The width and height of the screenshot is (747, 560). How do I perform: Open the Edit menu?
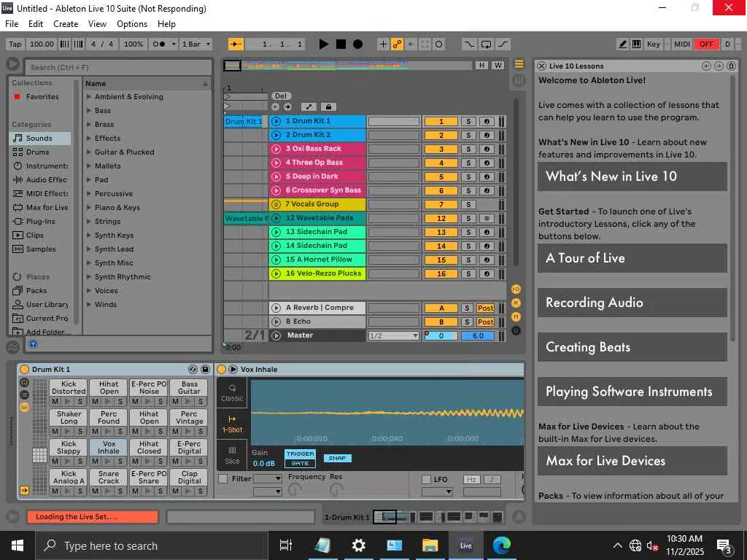point(36,24)
